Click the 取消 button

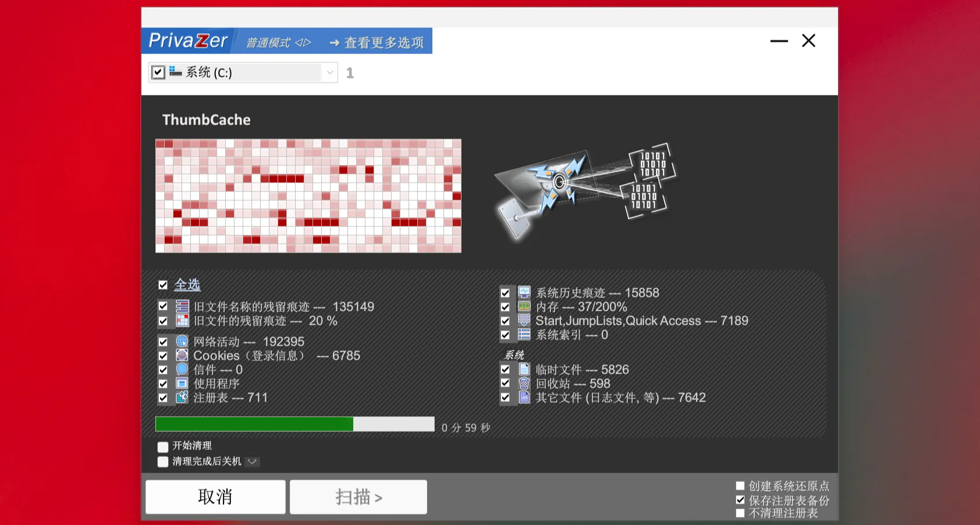point(215,496)
